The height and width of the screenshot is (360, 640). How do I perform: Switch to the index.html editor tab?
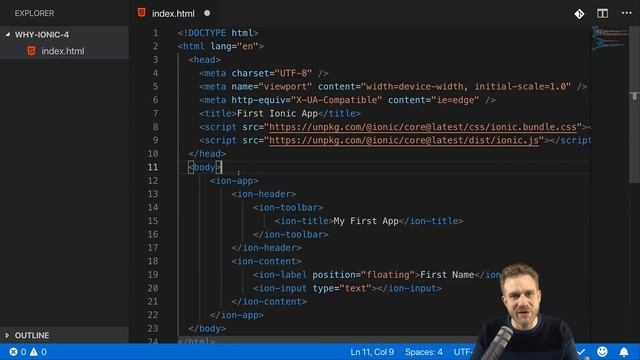click(173, 13)
